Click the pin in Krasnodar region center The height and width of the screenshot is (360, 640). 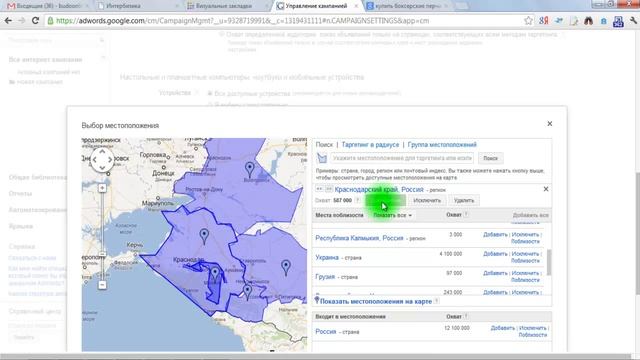(x=204, y=236)
